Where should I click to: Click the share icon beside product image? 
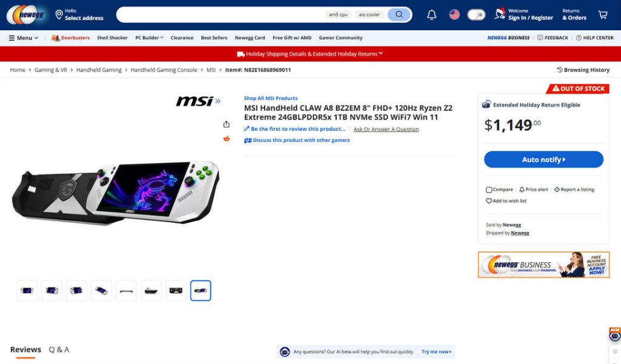pos(226,124)
